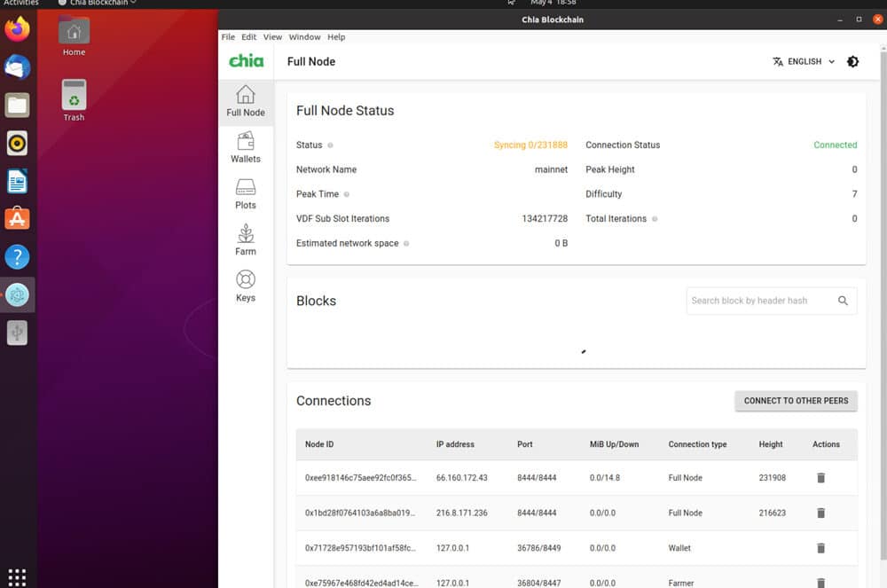Launch Firefox from the Ubuntu dock
Viewport: 887px width, 588px height.
pos(17,29)
